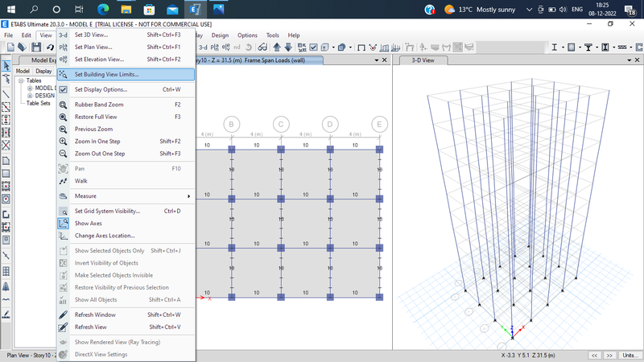Viewport: 644px width, 362px height.
Task: Click Zoom Out One Step icon
Action: coord(63,154)
